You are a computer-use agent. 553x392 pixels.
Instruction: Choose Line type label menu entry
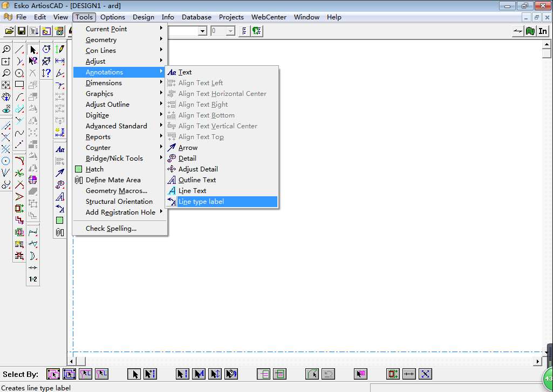click(201, 202)
